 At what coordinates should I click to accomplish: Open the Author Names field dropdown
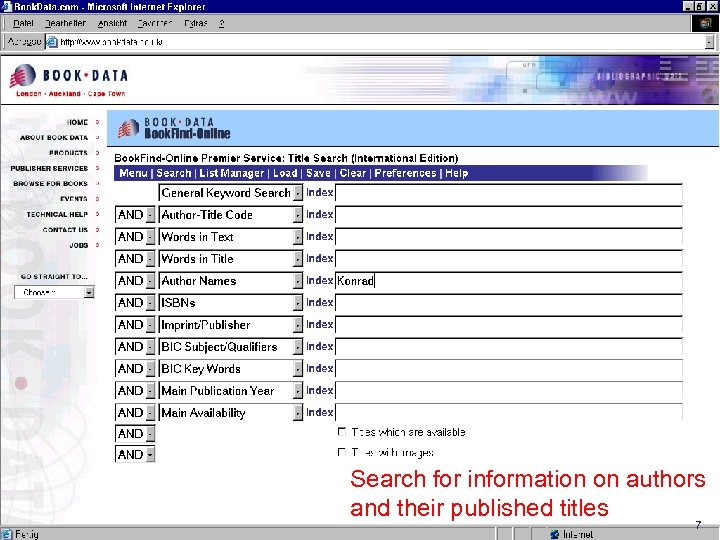tap(298, 281)
